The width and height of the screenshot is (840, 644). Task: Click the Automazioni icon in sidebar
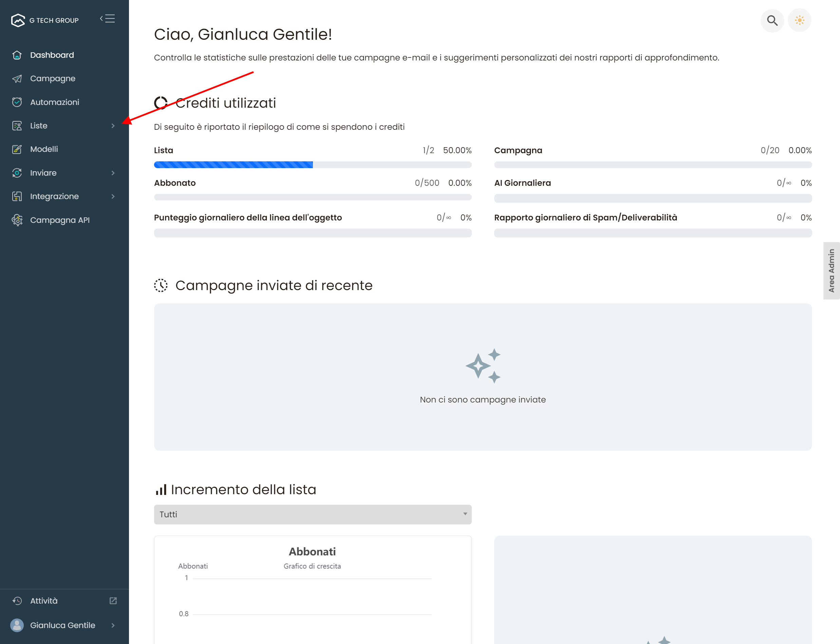pos(17,102)
